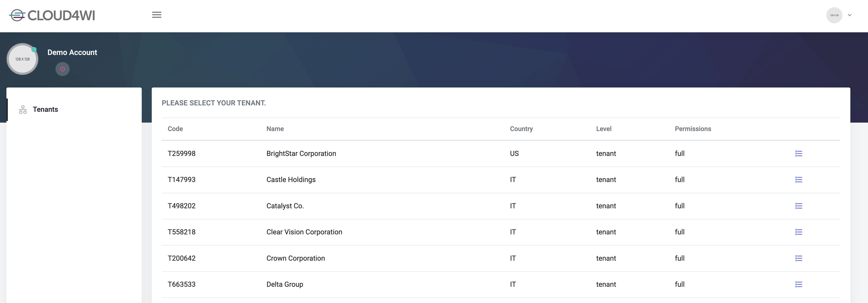Click the Cloud4Wi logo

(x=52, y=15)
